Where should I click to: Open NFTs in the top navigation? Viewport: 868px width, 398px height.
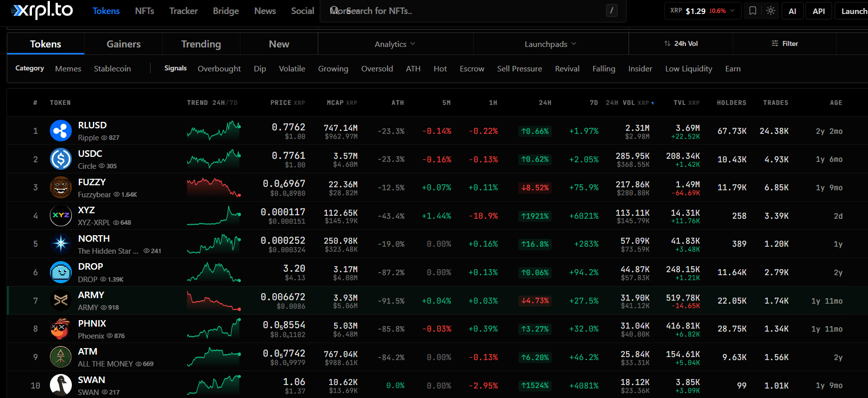point(145,11)
